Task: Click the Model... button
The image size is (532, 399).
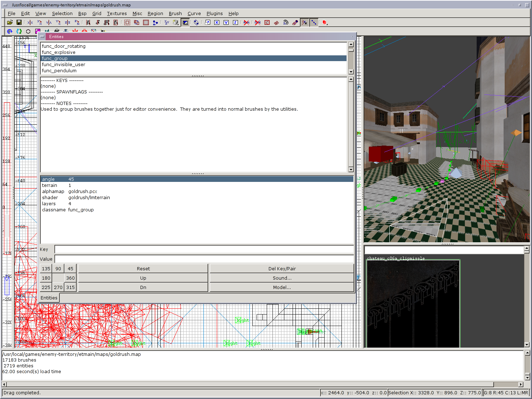Action: [282, 287]
